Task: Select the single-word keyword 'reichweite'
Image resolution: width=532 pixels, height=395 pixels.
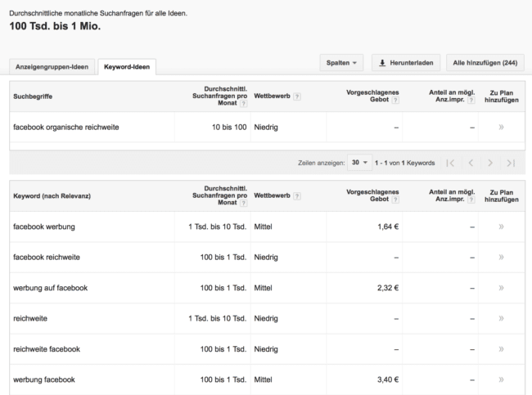Action: tap(30, 318)
